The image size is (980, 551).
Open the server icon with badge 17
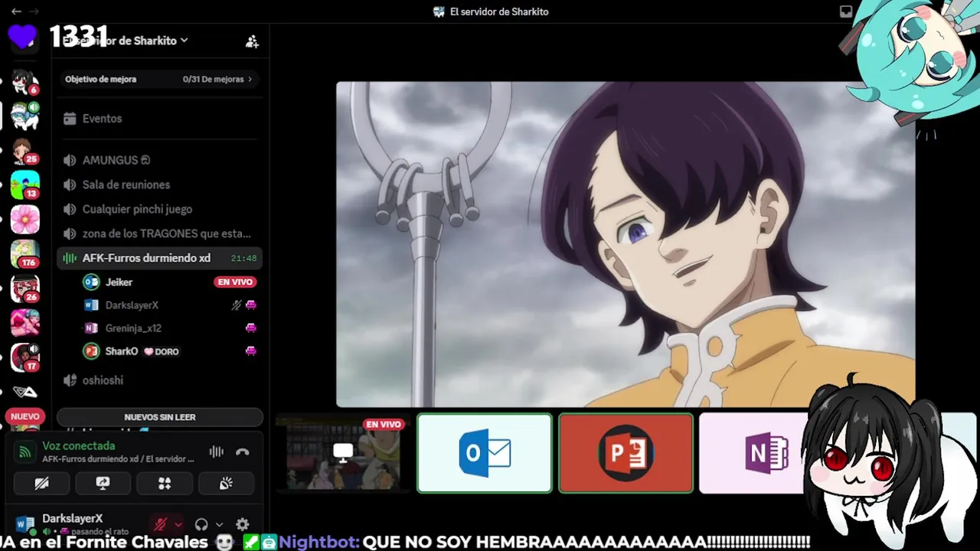pyautogui.click(x=25, y=357)
